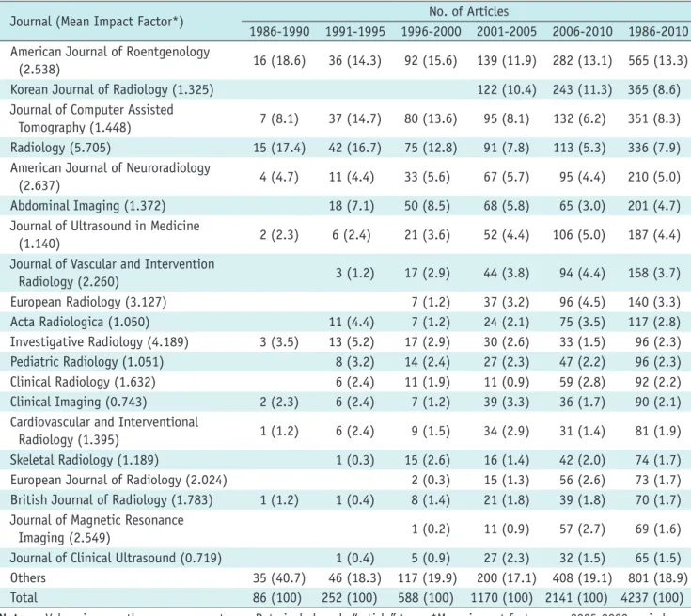This screenshot has width=691, height=616.
Task: Click the 2001-2005 column header
Action: point(507,32)
